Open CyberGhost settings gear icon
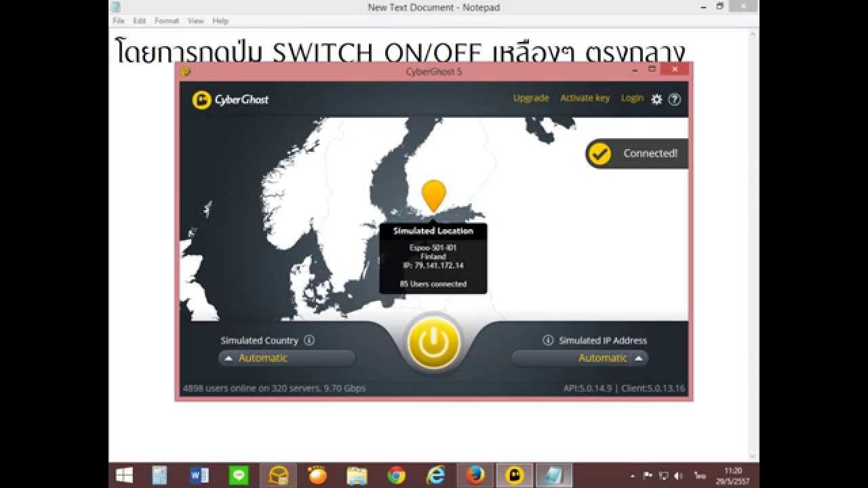Image resolution: width=868 pixels, height=488 pixels. pos(656,99)
